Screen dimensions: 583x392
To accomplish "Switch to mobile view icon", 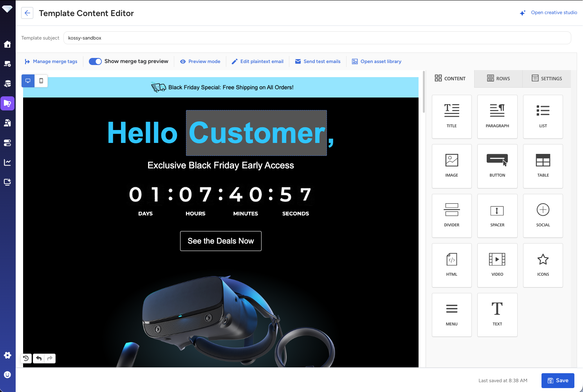I will 41,81.
